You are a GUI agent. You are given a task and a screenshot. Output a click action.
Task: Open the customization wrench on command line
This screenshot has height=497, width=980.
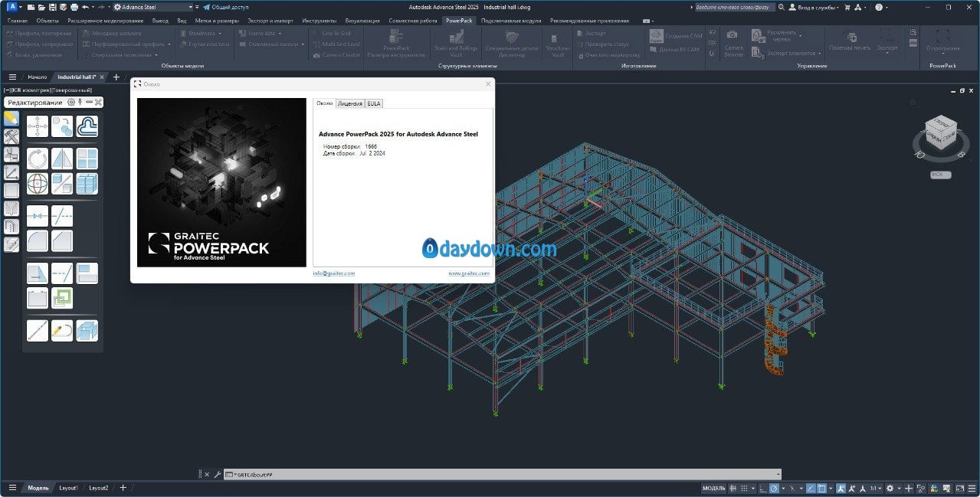tap(217, 474)
